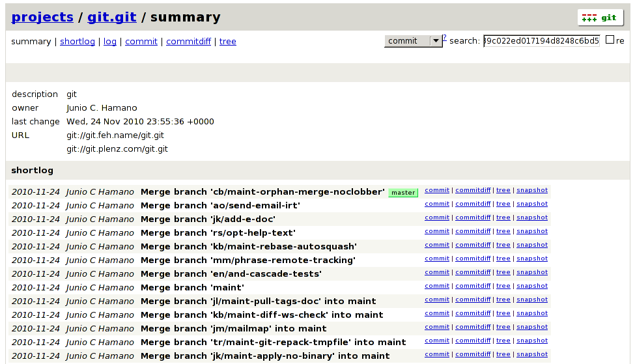Switch to the log view
This screenshot has height=364, width=635.
pos(110,41)
